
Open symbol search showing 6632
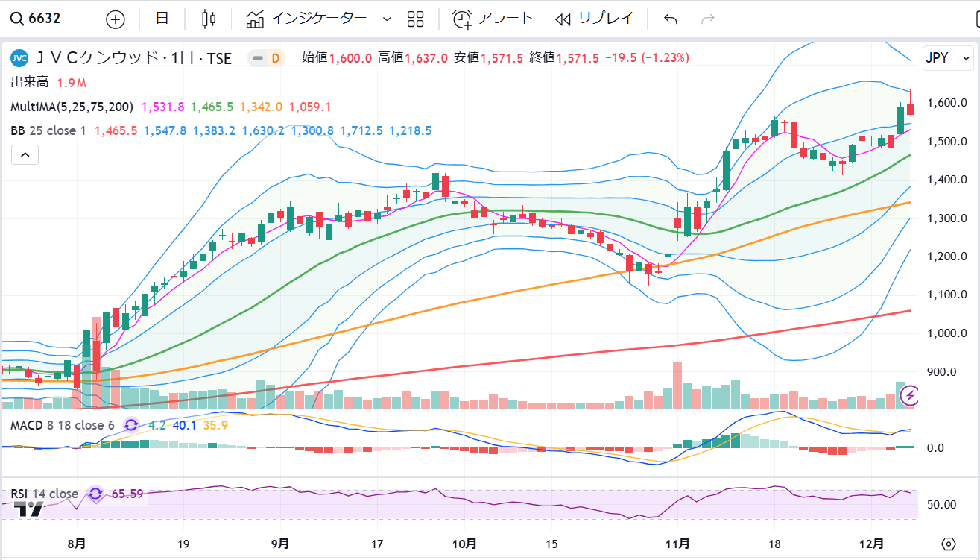point(45,19)
